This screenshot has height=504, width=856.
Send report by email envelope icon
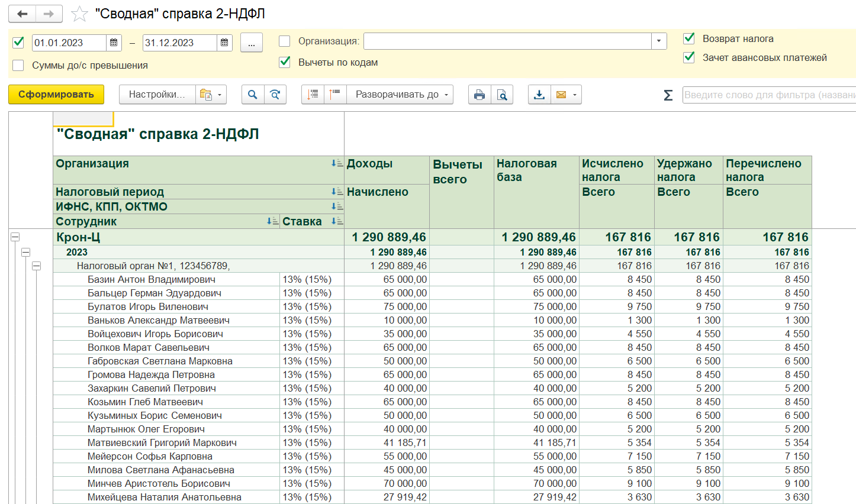coord(561,95)
